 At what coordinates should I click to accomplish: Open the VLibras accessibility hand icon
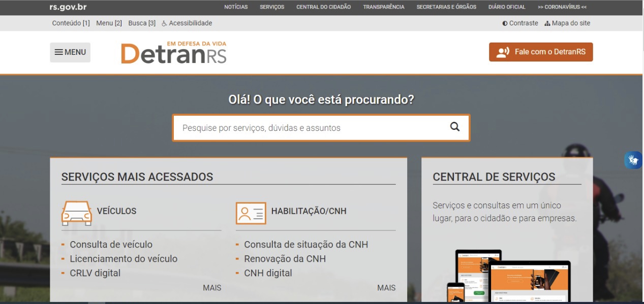point(634,160)
